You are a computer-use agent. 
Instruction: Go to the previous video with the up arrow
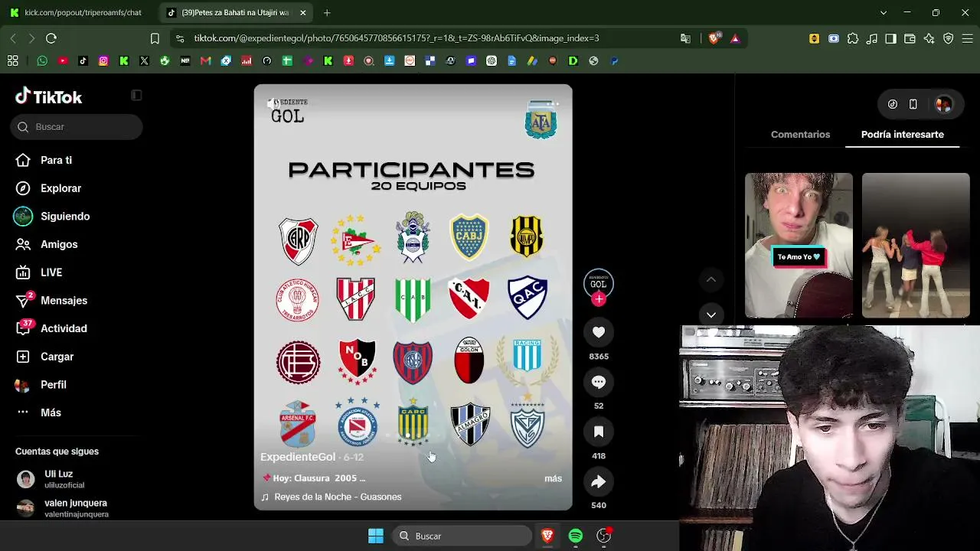pos(710,280)
